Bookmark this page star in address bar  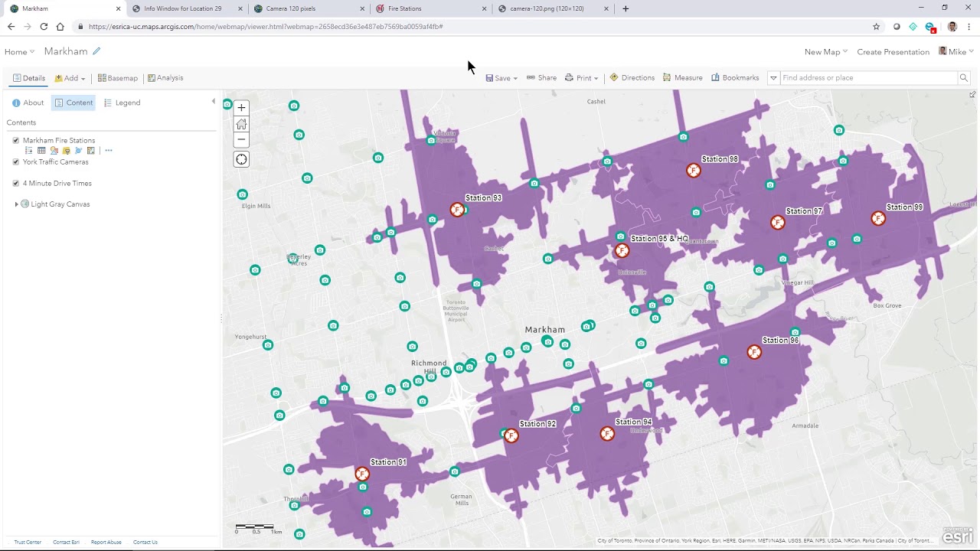click(877, 26)
